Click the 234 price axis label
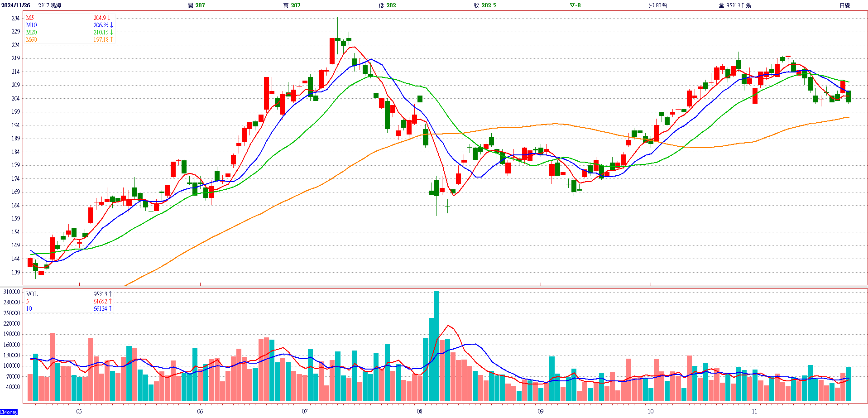868x418 pixels. [16, 18]
